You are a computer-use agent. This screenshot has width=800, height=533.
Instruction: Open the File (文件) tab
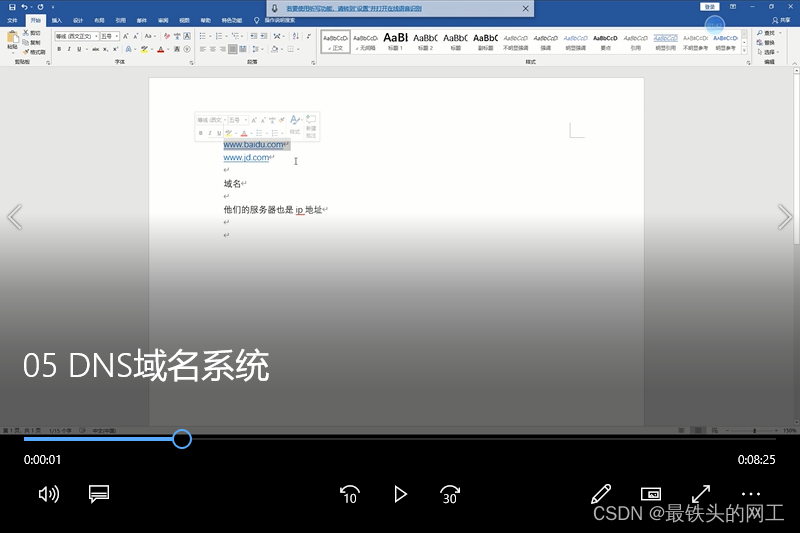(x=13, y=20)
